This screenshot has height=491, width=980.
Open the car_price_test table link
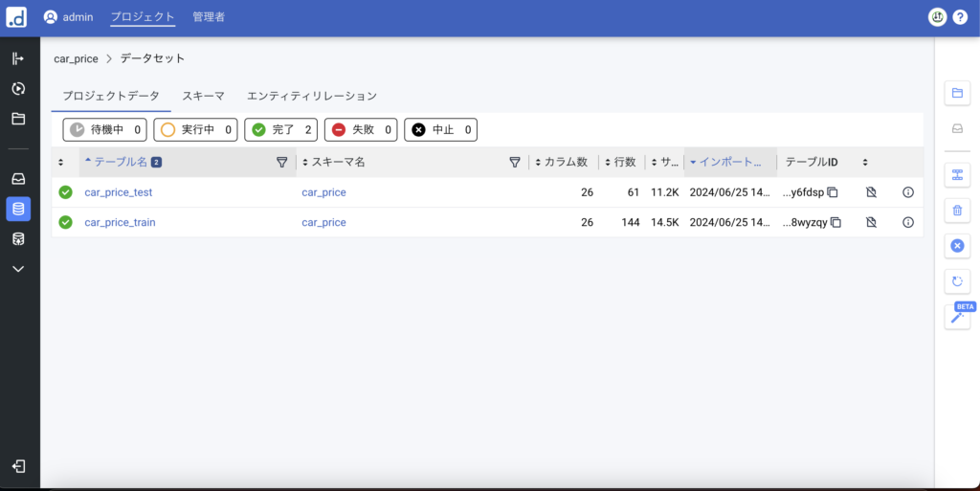(x=119, y=192)
